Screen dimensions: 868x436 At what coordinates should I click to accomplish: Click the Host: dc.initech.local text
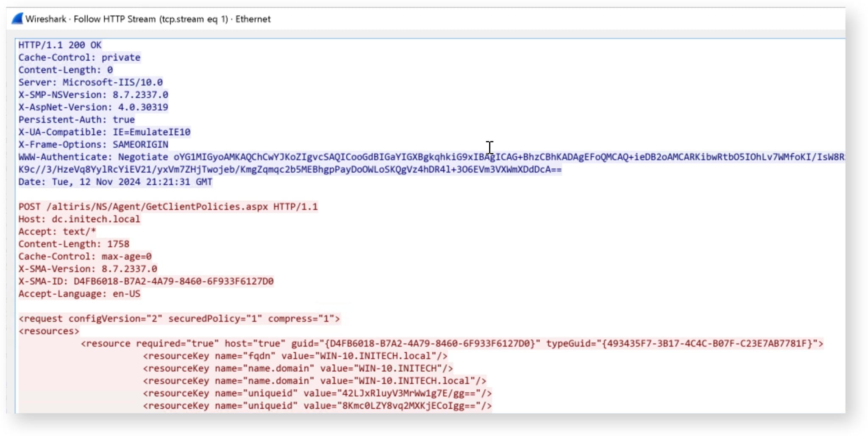pyautogui.click(x=79, y=219)
